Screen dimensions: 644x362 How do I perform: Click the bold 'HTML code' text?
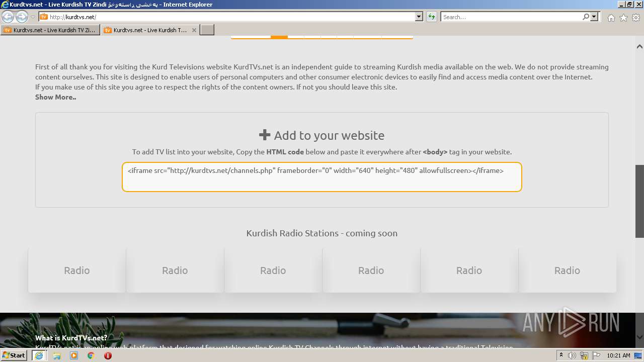[x=285, y=152]
